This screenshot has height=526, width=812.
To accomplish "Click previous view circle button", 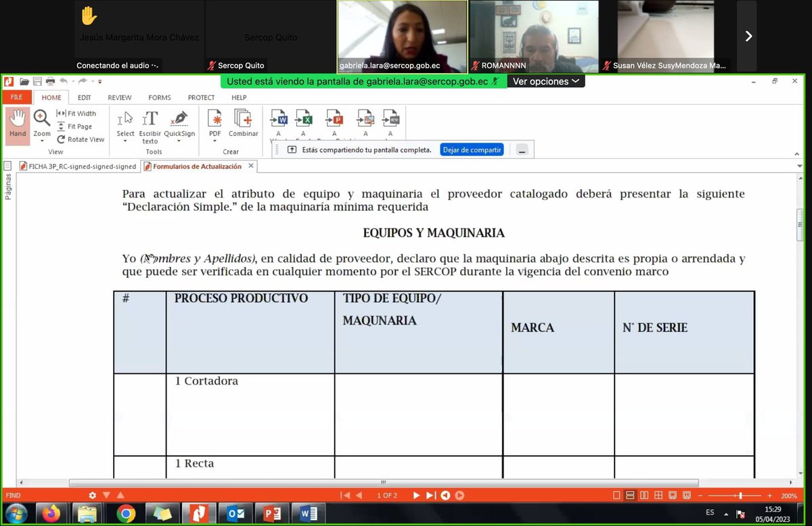I will click(445, 496).
